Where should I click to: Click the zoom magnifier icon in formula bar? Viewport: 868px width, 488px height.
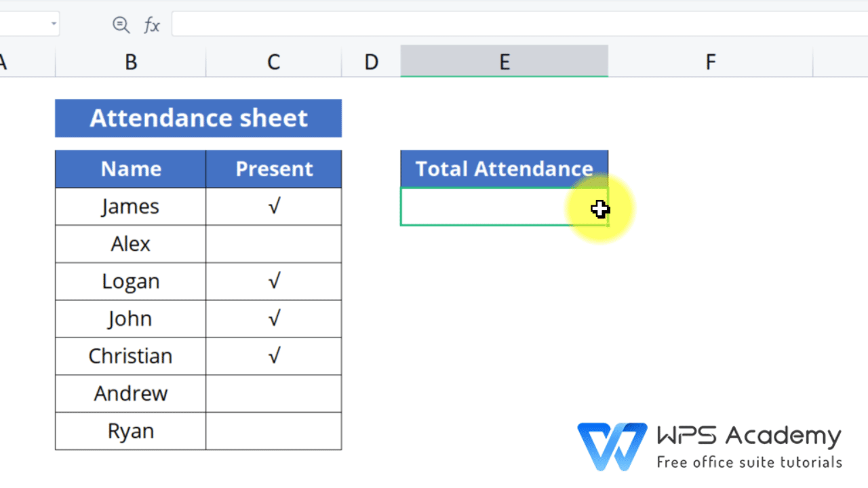(x=121, y=25)
